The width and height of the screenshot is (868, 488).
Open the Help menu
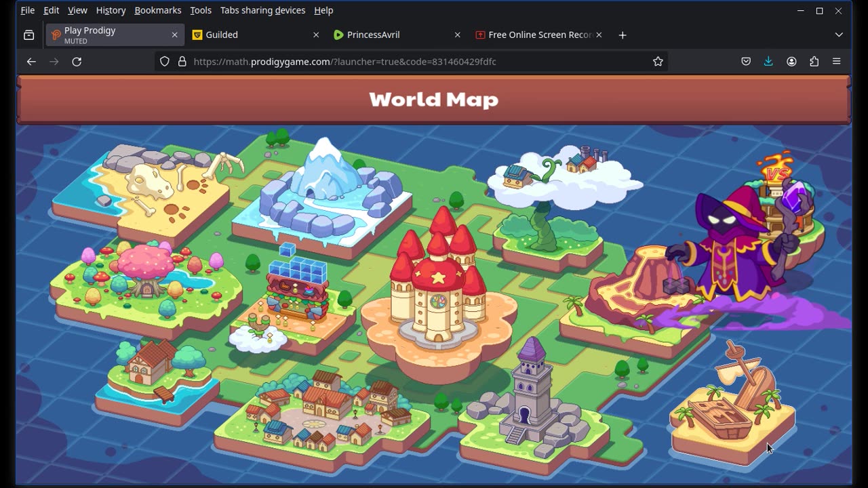pos(323,10)
